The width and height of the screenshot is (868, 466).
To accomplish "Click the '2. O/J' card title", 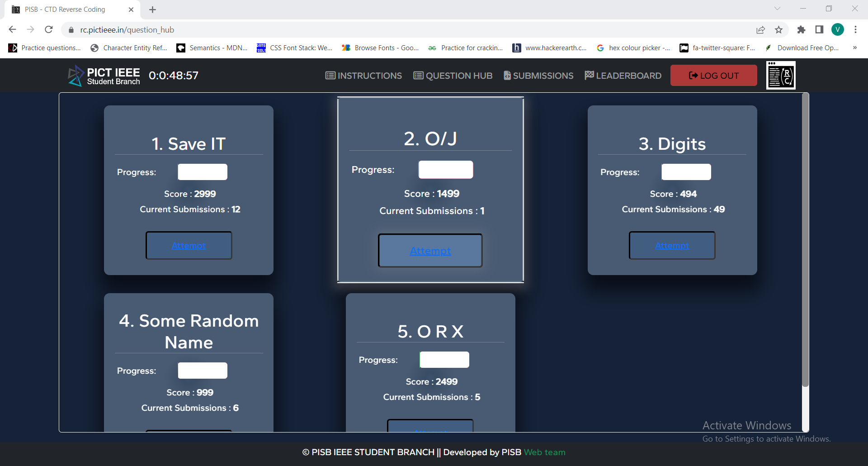I will tap(430, 138).
